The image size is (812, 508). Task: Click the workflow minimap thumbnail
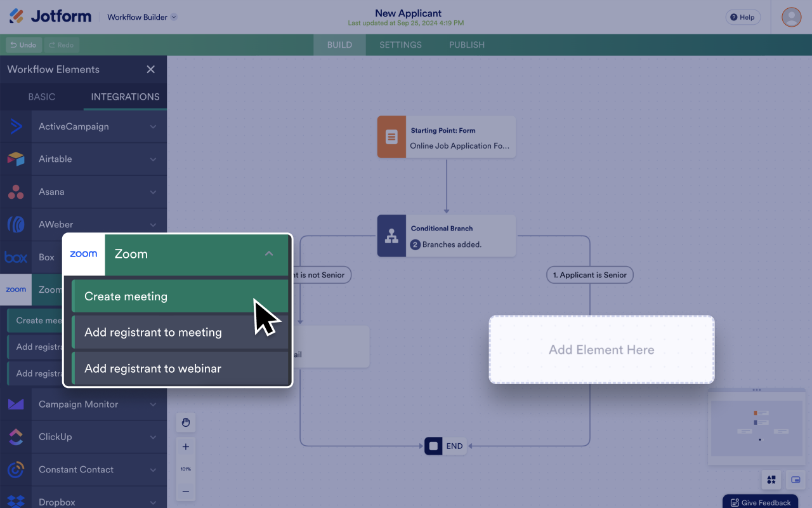click(756, 428)
